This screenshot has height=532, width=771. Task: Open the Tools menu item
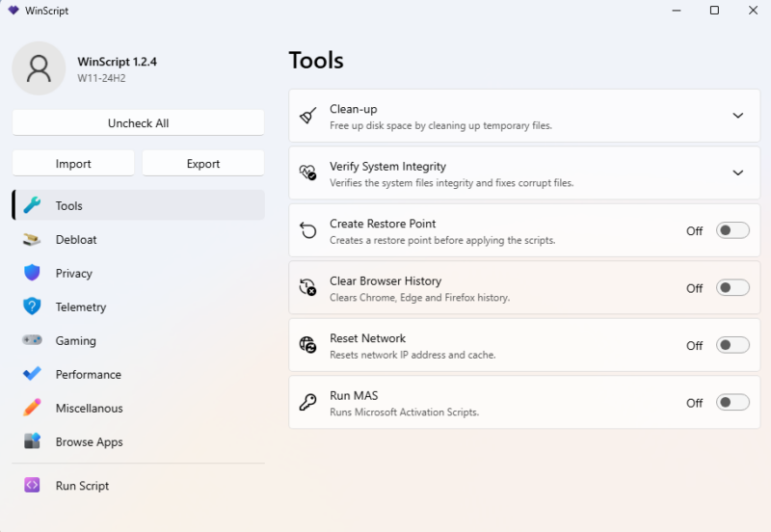pyautogui.click(x=69, y=205)
